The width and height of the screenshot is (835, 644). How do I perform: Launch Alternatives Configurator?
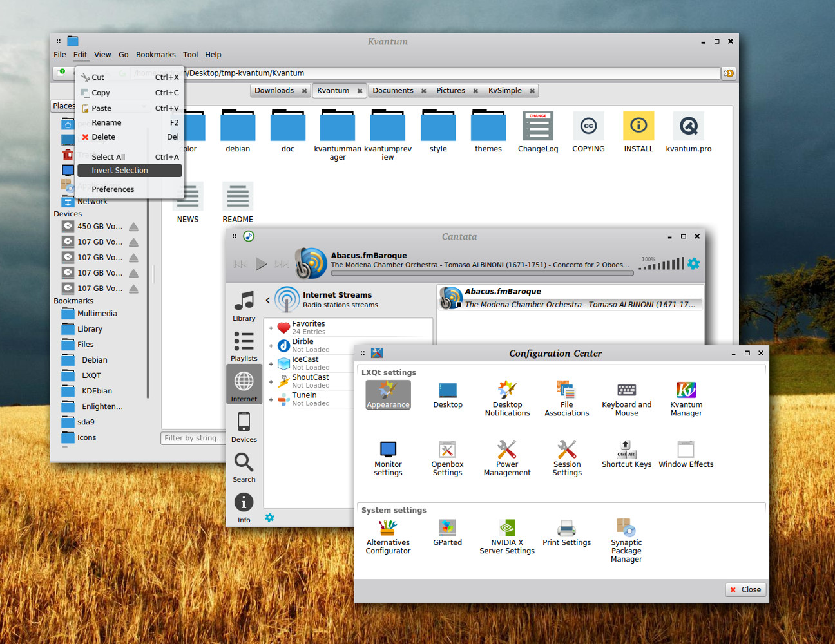[x=388, y=536]
